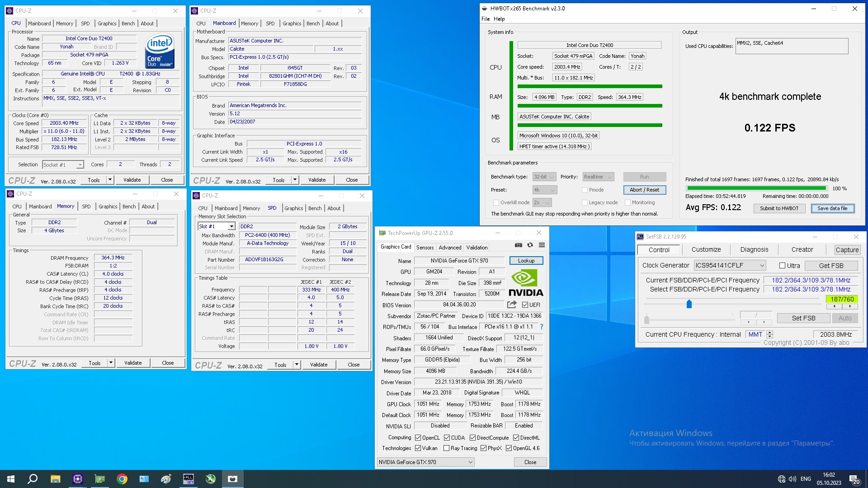This screenshot has width=868, height=488.
Task: Toggle the OpenCL checkbox
Action: pyautogui.click(x=418, y=437)
